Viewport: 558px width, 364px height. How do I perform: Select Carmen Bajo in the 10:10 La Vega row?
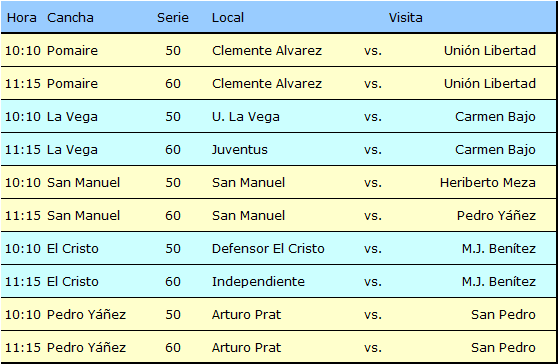tap(495, 117)
